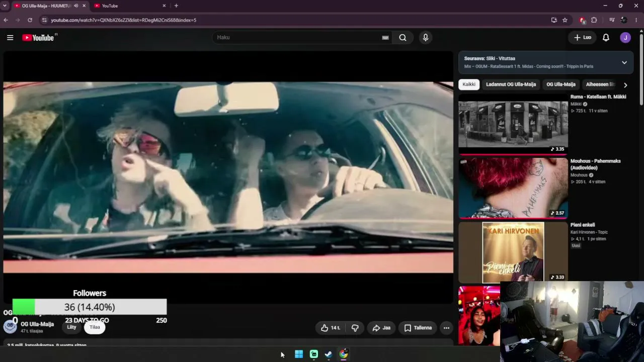Open Chrome from the taskbar

344,354
